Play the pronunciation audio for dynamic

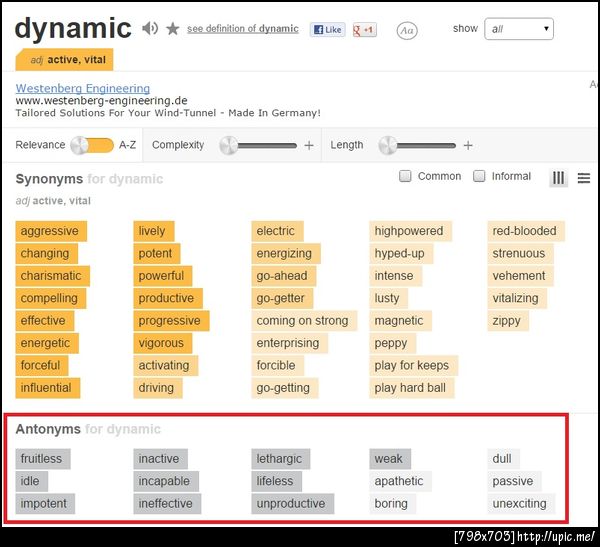click(x=150, y=28)
